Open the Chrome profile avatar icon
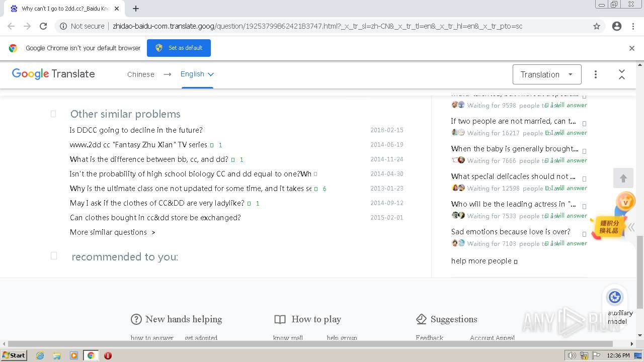The height and width of the screenshot is (362, 644). (x=617, y=26)
